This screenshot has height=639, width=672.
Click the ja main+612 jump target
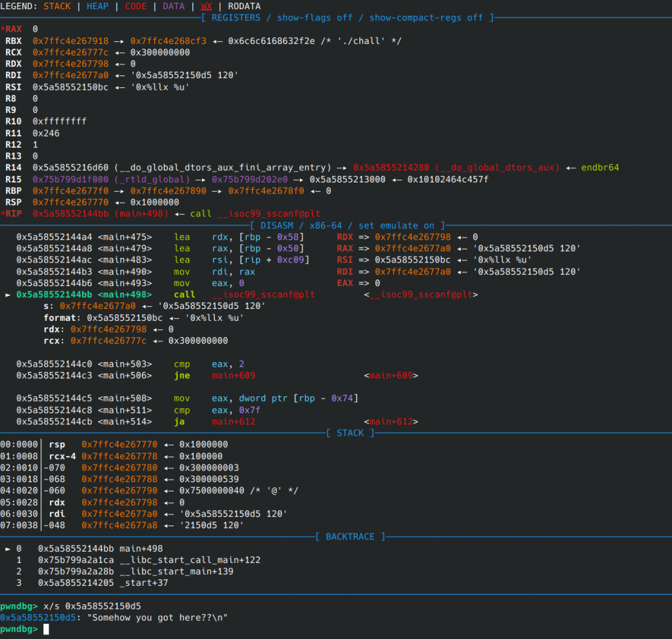pos(233,422)
